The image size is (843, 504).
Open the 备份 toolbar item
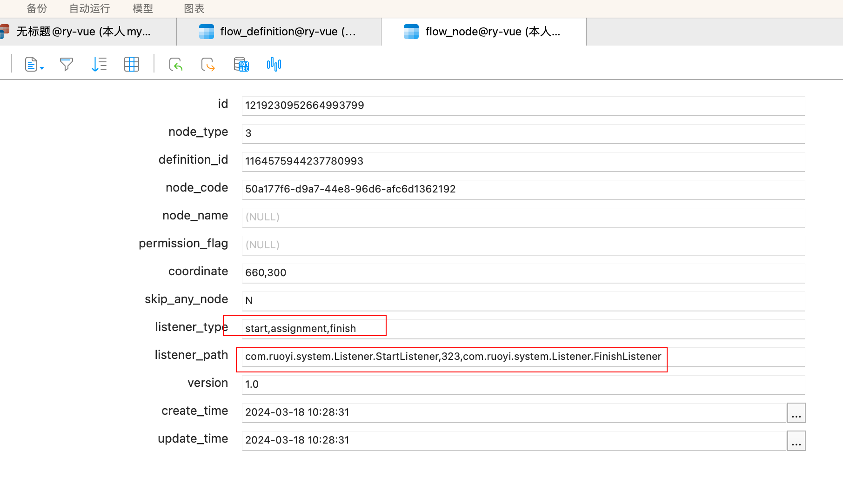tap(37, 8)
